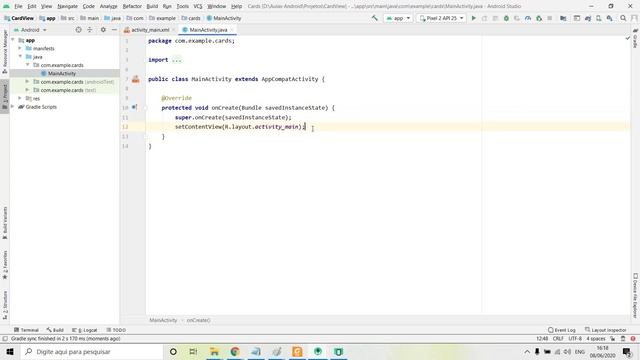Click the red error indicator in status bar
Viewport: 640px width, 360px height.
[633, 338]
